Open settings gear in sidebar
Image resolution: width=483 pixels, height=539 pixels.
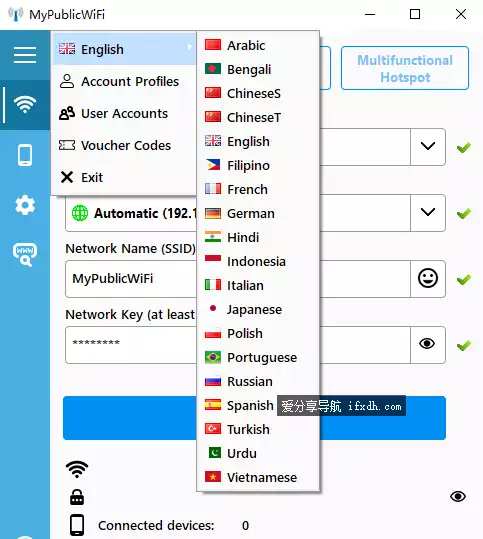(25, 205)
